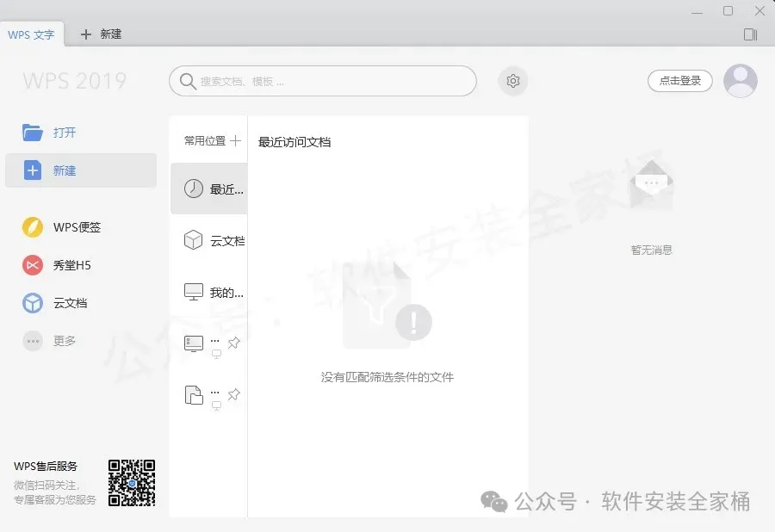Pin the computer drive location row
This screenshot has width=775, height=532.
point(233,343)
